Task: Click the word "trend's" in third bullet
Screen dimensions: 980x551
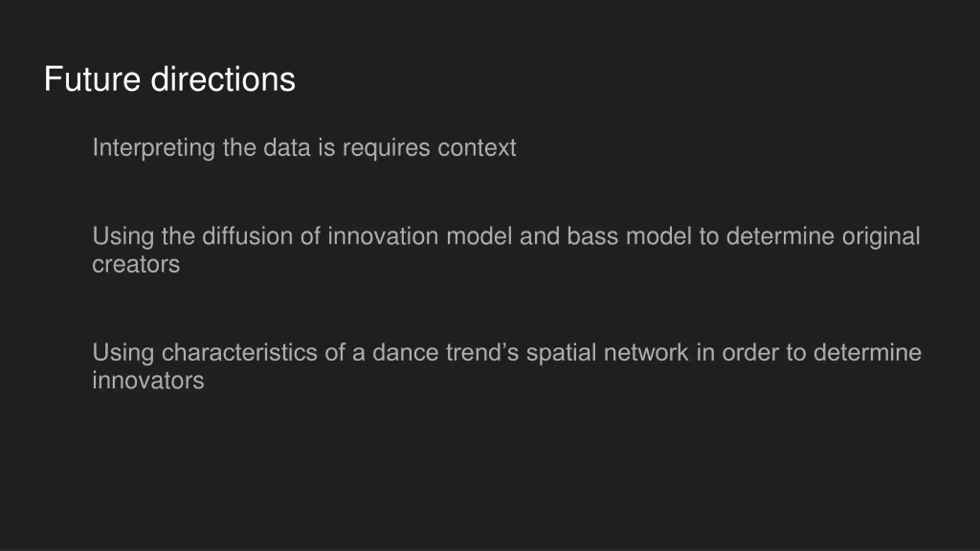Action: 482,352
